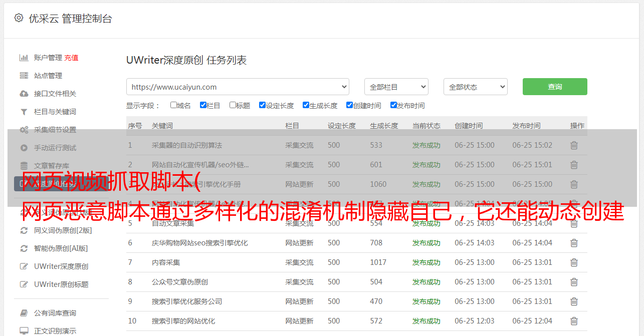Click the green 查询 button
This screenshot has width=644, height=336.
(555, 87)
